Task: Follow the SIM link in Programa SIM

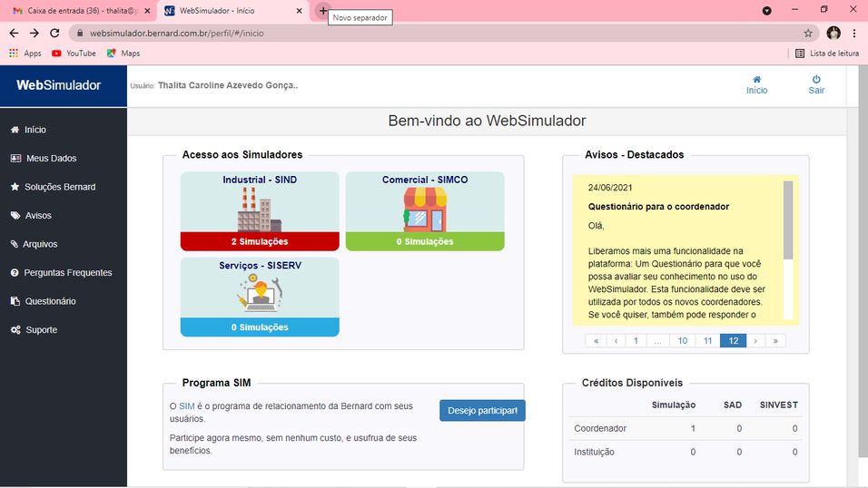Action: [x=186, y=406]
